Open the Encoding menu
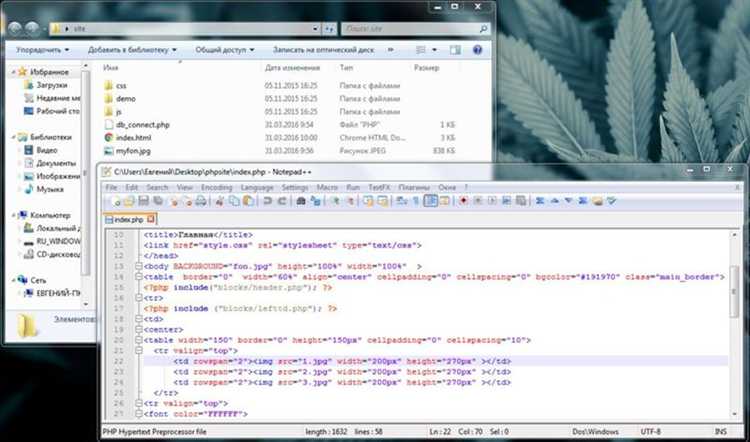This screenshot has height=442, width=750. pos(216,187)
